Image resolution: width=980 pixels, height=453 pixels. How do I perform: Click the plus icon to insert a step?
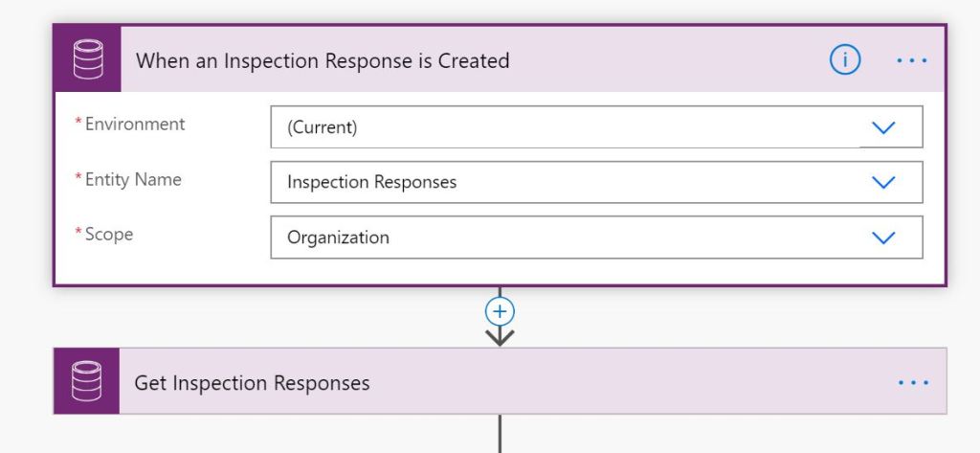click(500, 310)
